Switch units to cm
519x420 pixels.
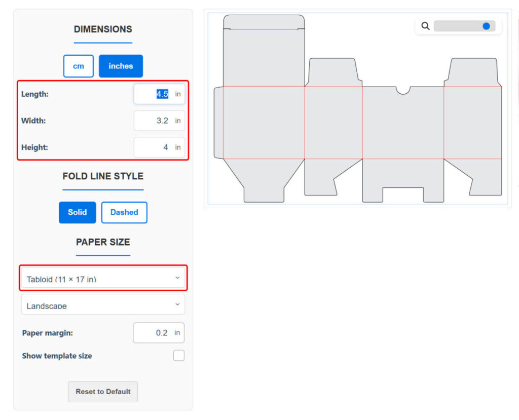(x=78, y=66)
